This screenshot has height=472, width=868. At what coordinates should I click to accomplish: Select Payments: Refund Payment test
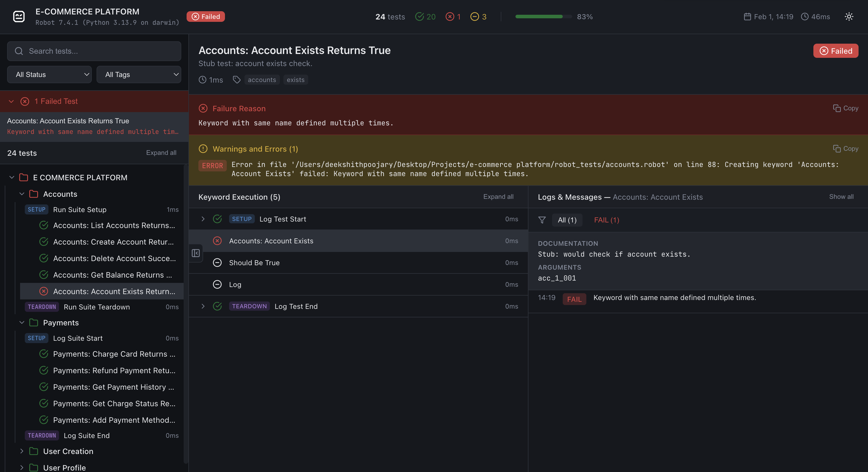102,370
